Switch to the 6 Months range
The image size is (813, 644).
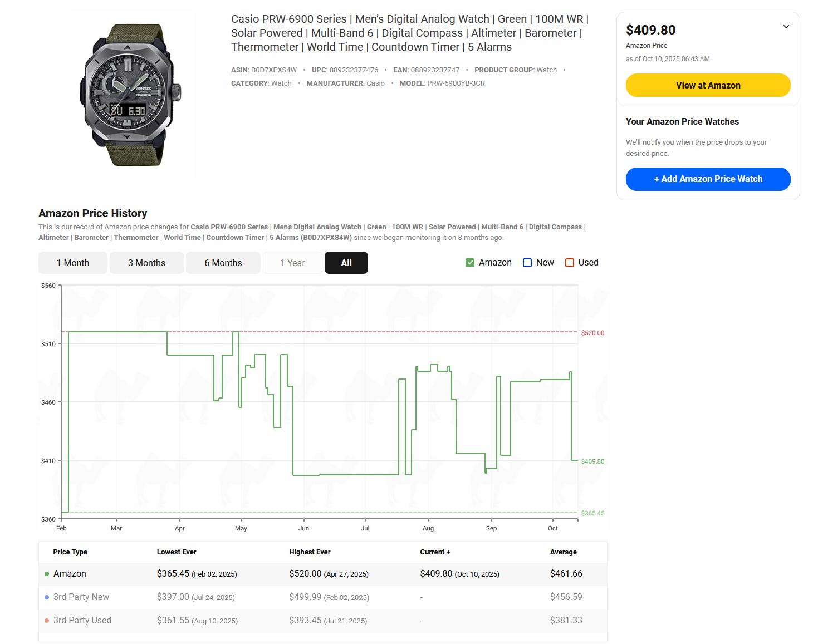[223, 263]
